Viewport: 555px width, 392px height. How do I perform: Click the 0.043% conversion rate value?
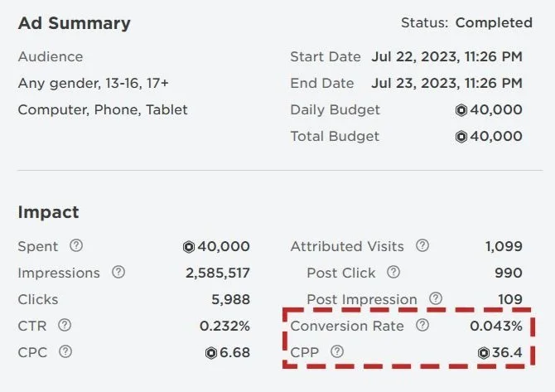pos(496,327)
